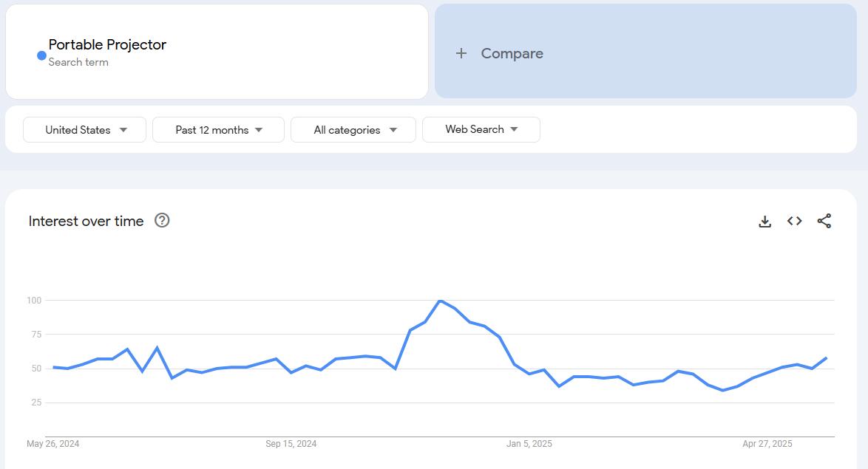The height and width of the screenshot is (469, 868).
Task: Click the share icon on the chart
Action: click(x=824, y=221)
